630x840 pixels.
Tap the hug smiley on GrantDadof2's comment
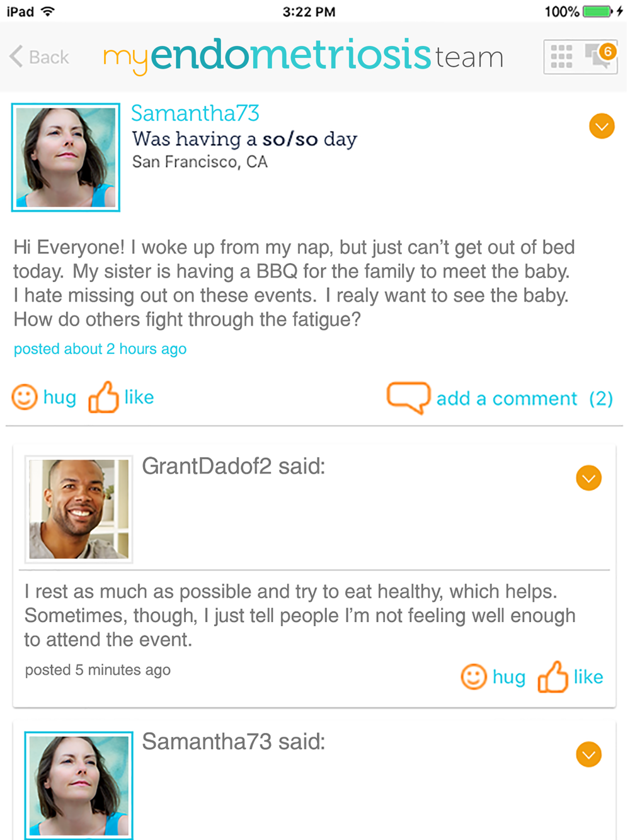click(x=474, y=677)
